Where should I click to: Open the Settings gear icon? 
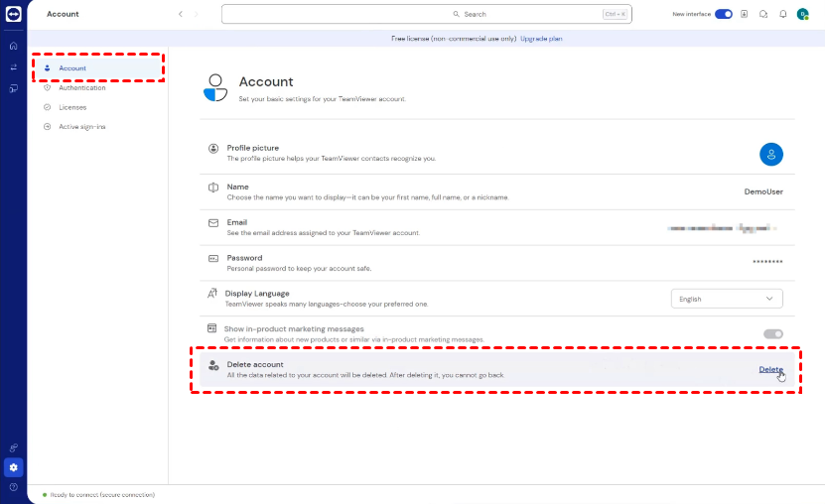(14, 467)
